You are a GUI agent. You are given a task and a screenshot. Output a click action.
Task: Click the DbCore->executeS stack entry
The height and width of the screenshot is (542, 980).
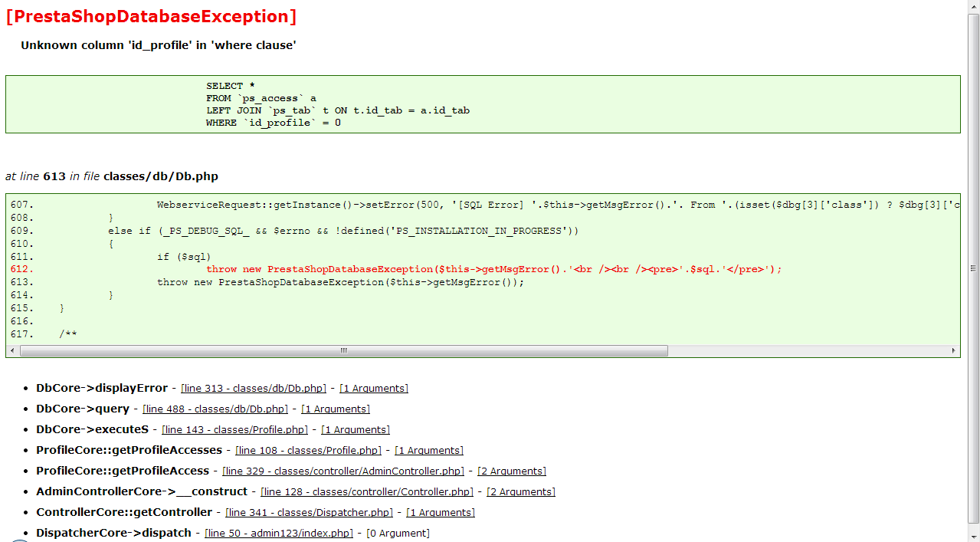[x=93, y=429]
